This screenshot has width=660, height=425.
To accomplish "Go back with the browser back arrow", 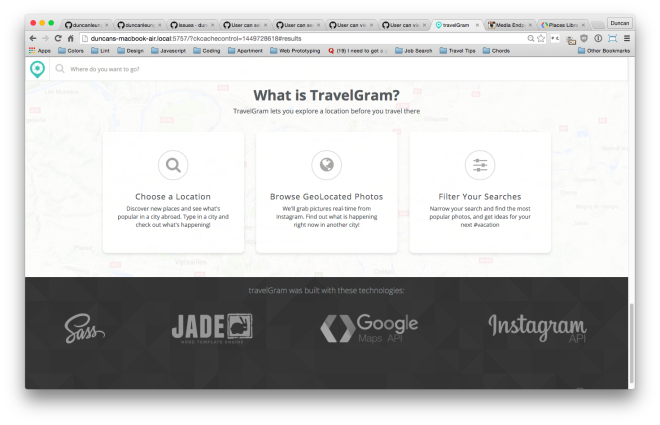I will (x=33, y=38).
